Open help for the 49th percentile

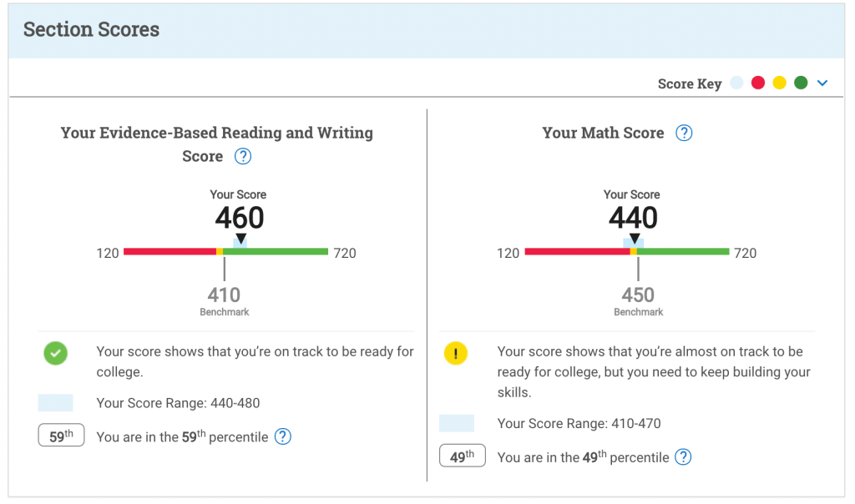click(684, 456)
